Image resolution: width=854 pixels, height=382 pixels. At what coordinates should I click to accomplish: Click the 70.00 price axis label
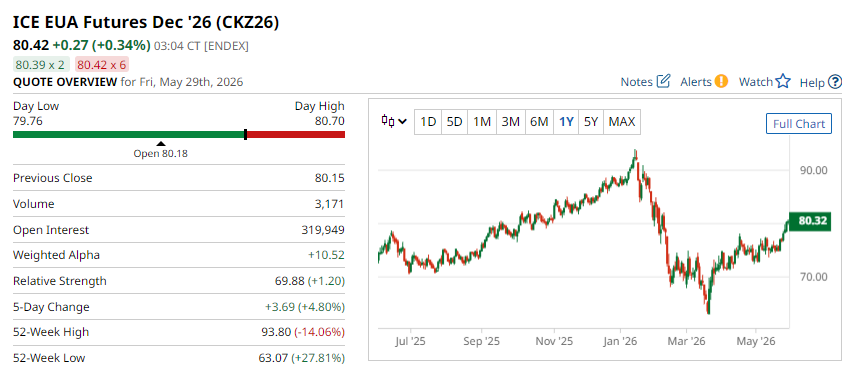(814, 277)
